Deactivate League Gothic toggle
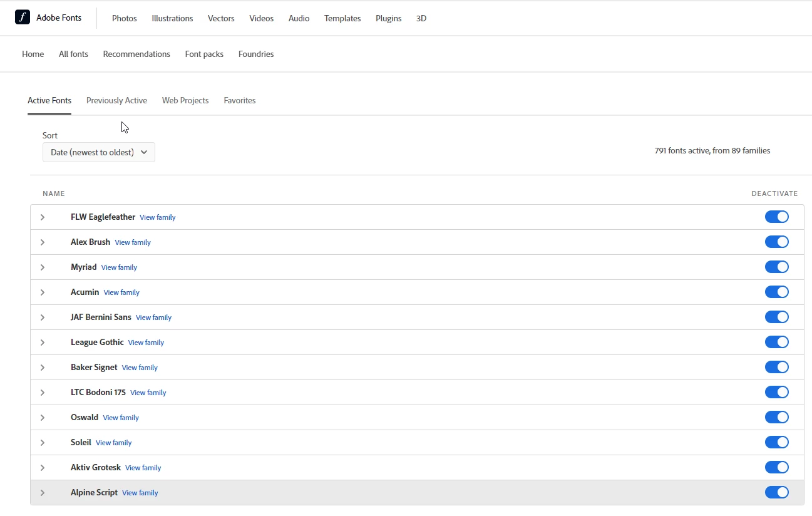Viewport: 812px width, 516px height. [776, 342]
